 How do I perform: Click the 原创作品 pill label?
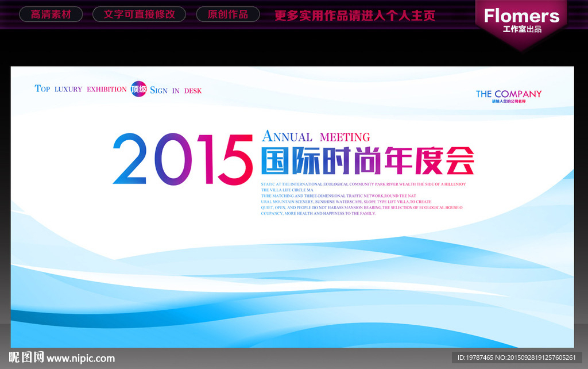[x=228, y=14]
